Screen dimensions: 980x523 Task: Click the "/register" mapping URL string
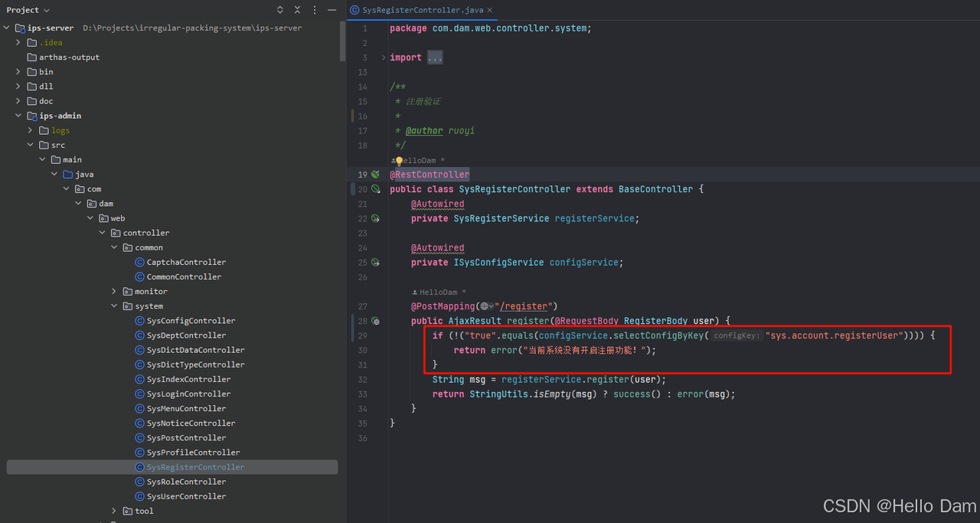pos(527,306)
